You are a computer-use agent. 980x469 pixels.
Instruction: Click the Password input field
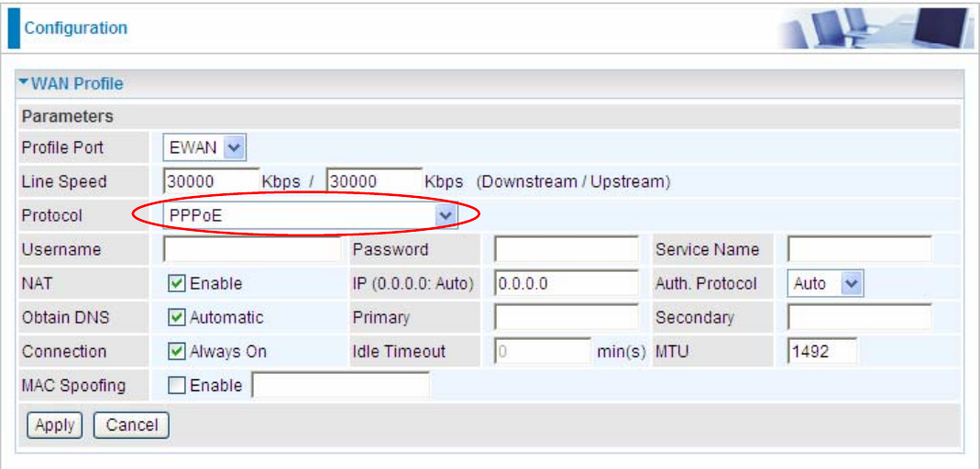tap(567, 249)
